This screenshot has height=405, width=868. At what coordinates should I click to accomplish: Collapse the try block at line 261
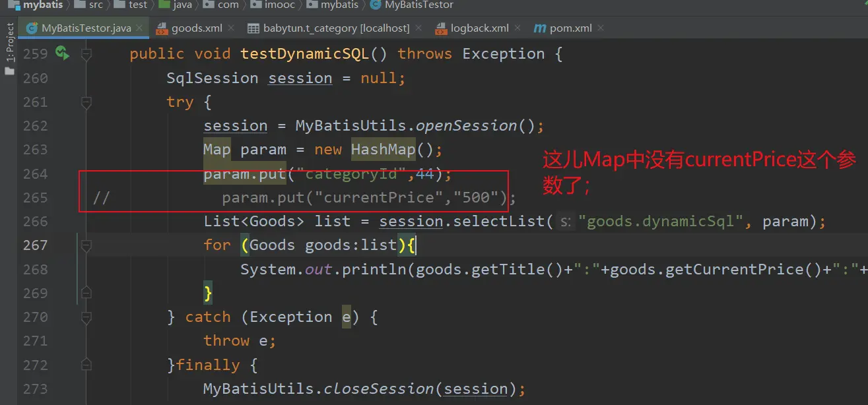[86, 102]
